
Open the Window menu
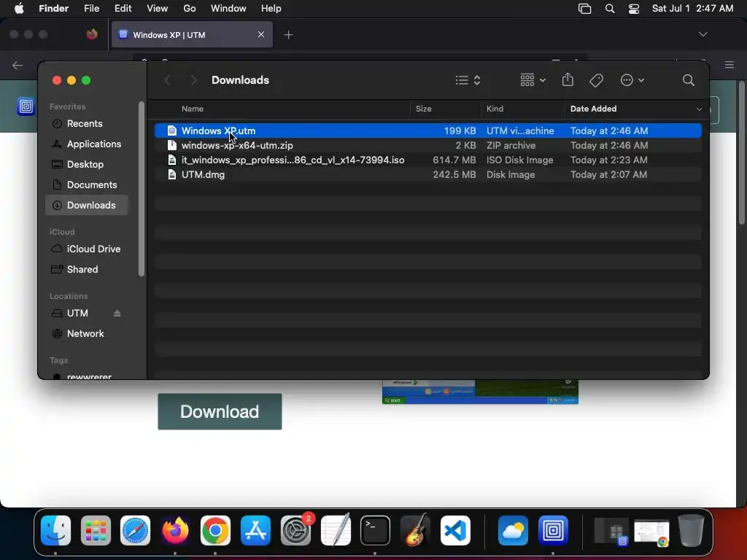point(228,9)
